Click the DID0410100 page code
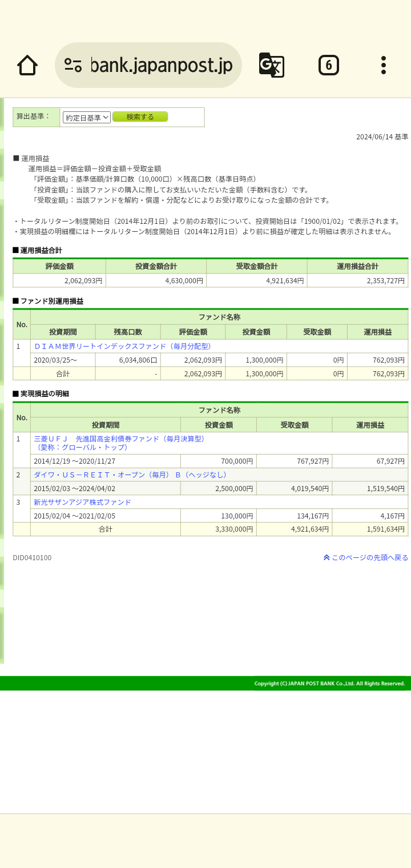Image resolution: width=411 pixels, height=868 pixels. (x=32, y=557)
